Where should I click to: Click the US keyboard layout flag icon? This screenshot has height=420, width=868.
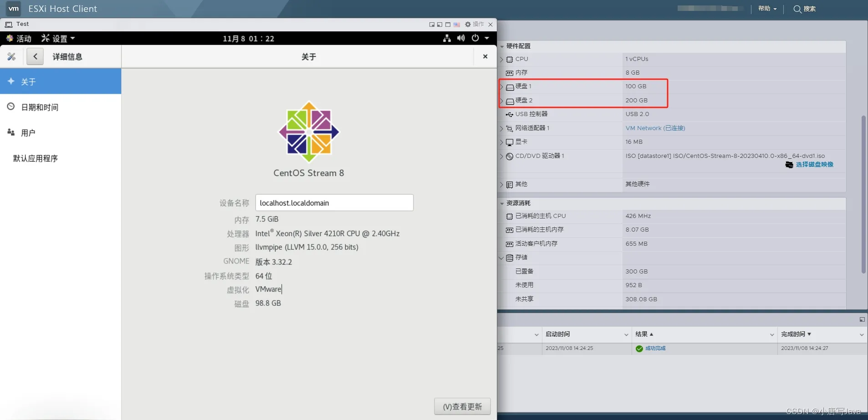(457, 25)
